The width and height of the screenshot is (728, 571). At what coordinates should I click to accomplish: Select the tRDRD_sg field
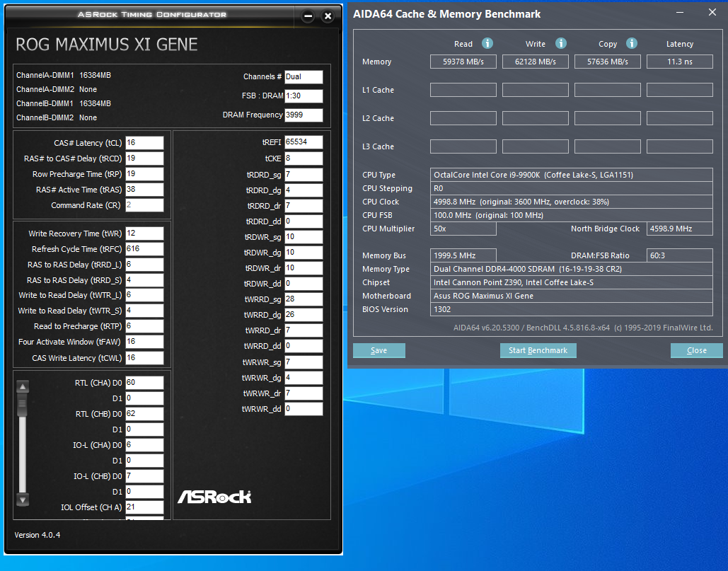(304, 175)
